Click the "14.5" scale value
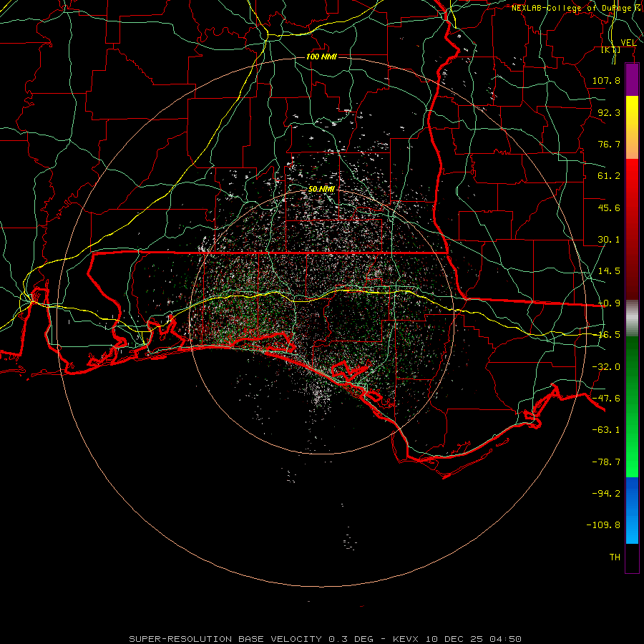This screenshot has width=644, height=644. click(x=609, y=271)
